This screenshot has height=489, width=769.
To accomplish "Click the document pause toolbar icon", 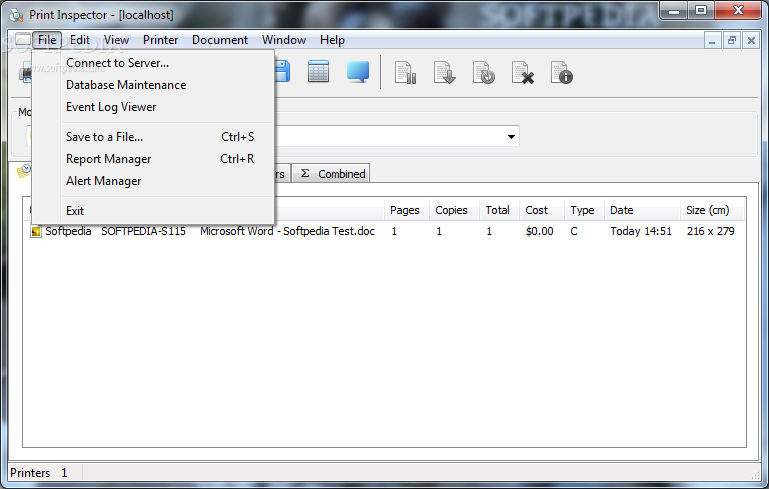I will (x=406, y=73).
